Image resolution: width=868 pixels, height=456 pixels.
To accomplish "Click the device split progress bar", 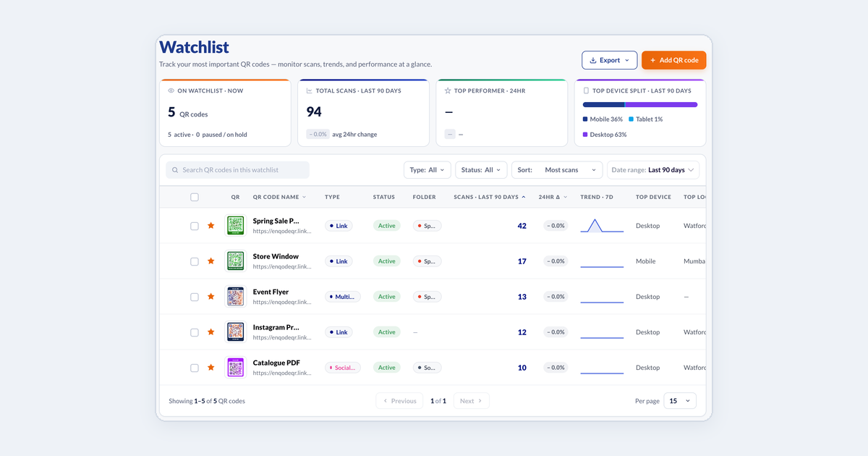I will [640, 105].
